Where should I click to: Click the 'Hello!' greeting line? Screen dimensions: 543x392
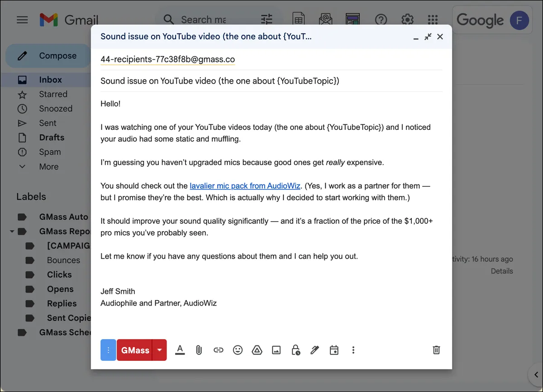(110, 104)
